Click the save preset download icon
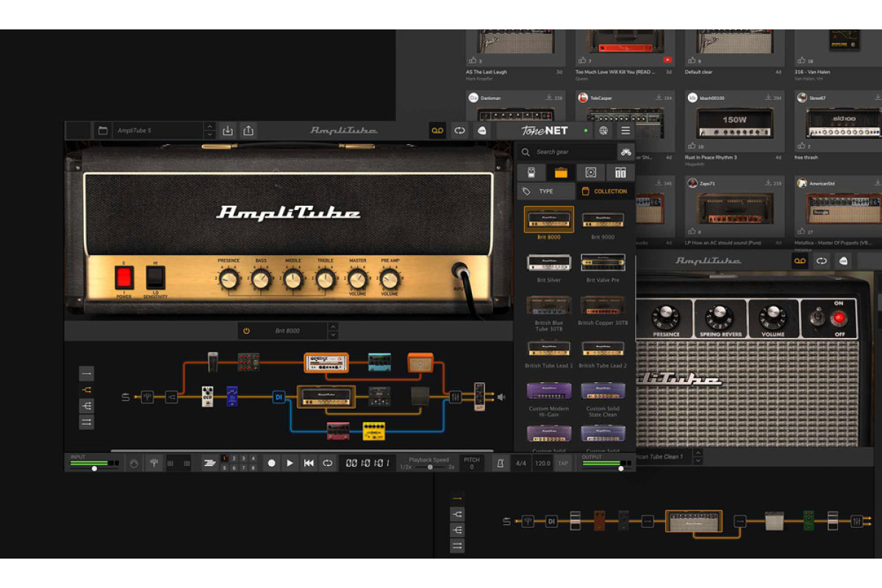 coord(228,131)
